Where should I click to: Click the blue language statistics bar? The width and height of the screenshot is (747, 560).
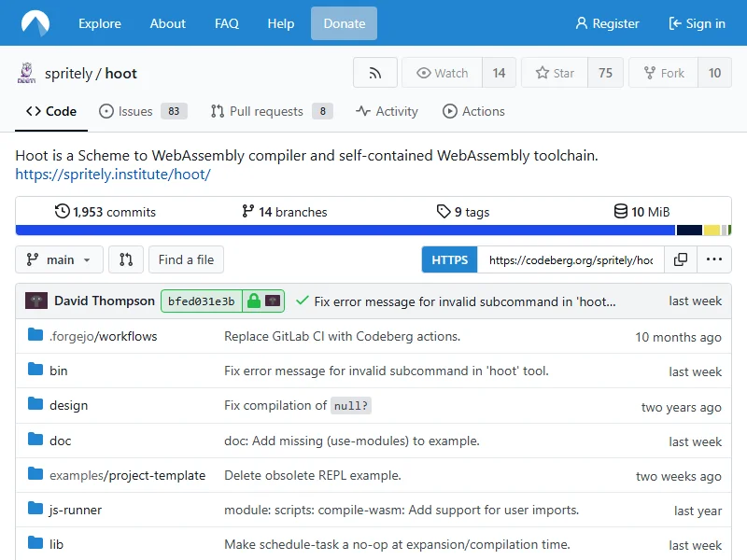coord(345,230)
